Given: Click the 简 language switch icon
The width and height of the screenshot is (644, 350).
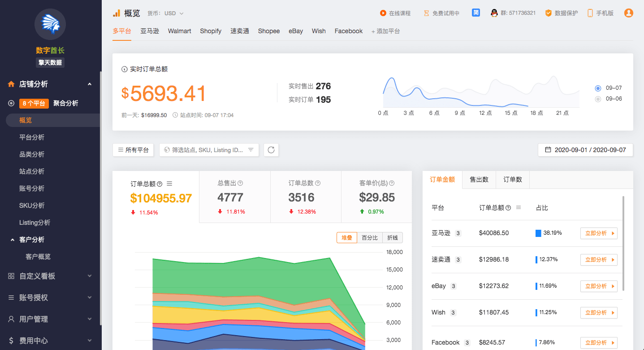Looking at the screenshot, I should (476, 13).
